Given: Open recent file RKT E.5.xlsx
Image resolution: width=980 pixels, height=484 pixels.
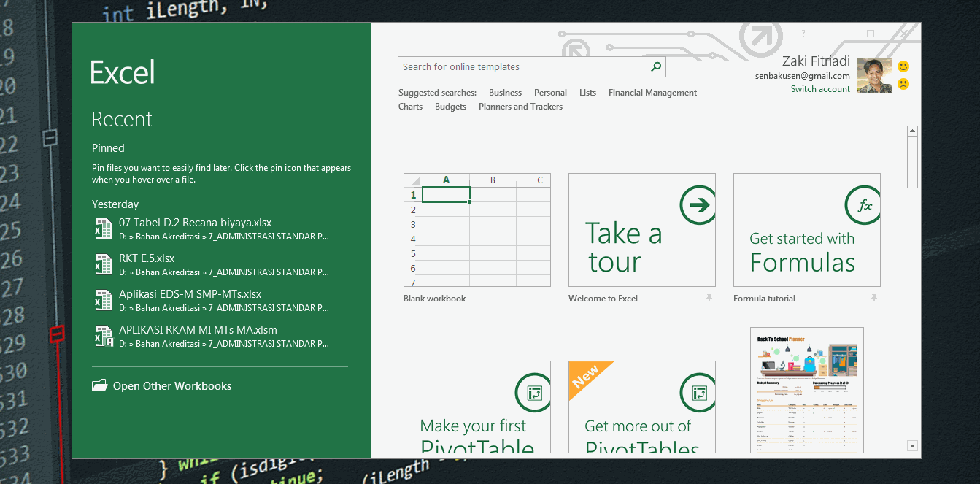Looking at the screenshot, I should click(x=147, y=258).
